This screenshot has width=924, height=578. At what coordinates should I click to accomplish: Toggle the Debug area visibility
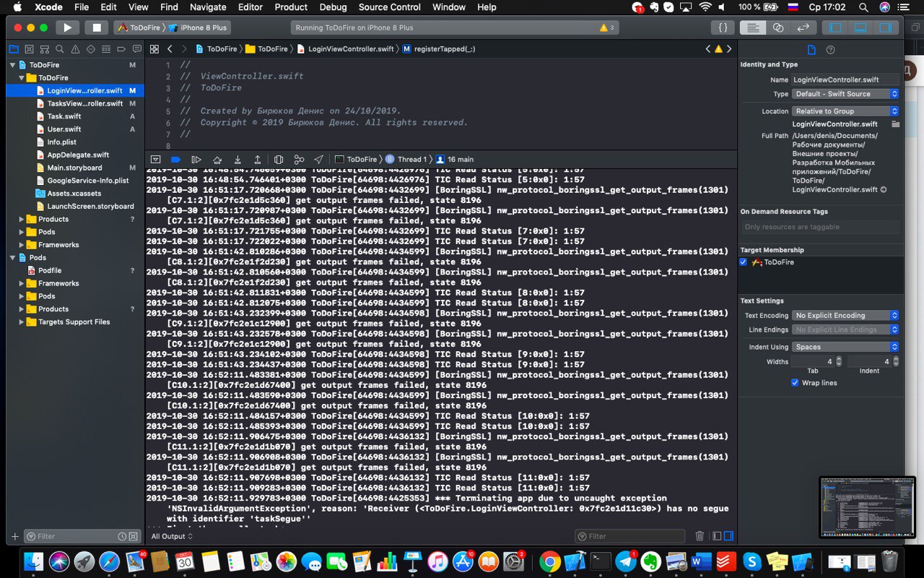pos(860,27)
